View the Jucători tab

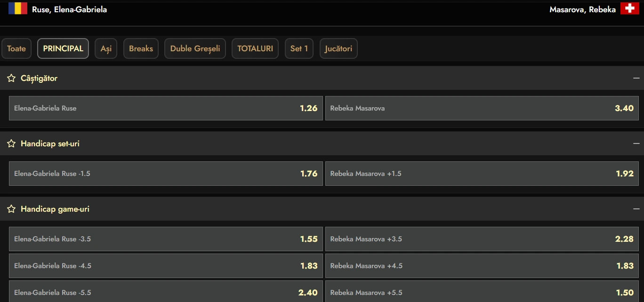tap(338, 48)
